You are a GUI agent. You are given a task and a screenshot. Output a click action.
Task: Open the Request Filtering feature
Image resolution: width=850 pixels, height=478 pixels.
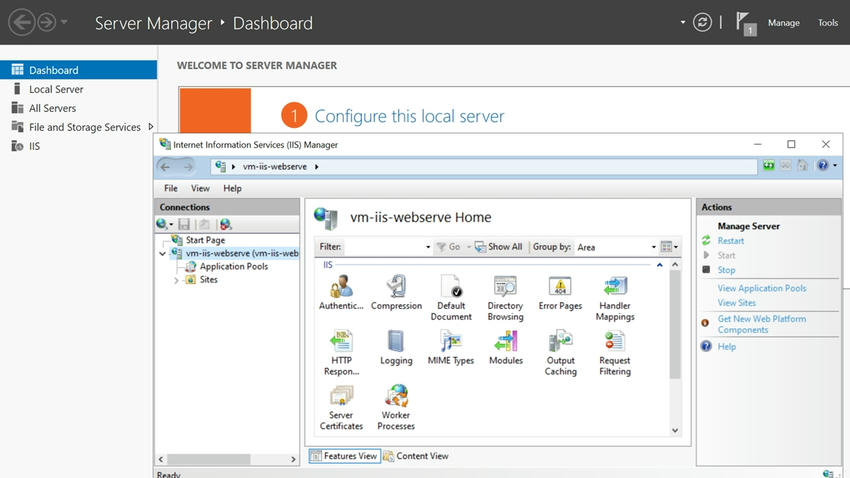615,352
